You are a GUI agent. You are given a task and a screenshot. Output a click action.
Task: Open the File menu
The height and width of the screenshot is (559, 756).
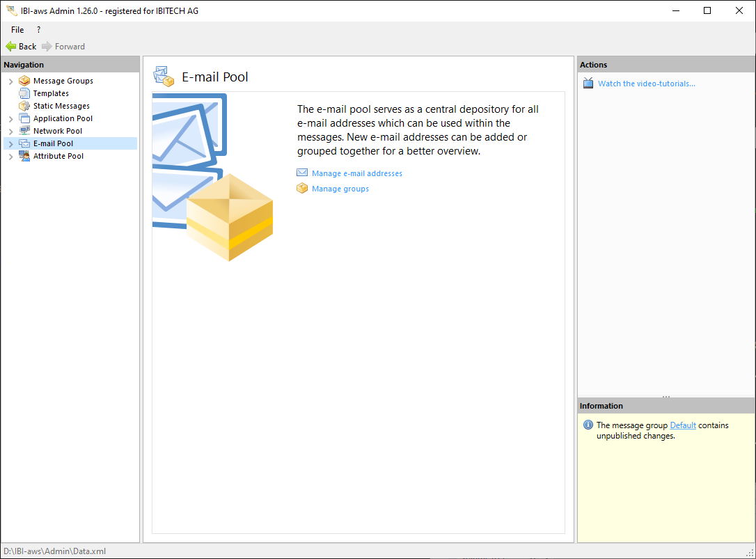(17, 30)
